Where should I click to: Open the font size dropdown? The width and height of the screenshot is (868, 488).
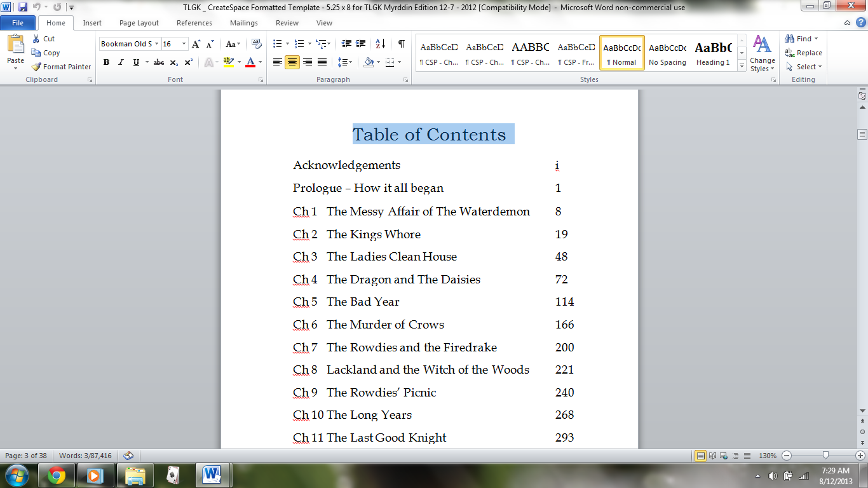[x=184, y=44]
